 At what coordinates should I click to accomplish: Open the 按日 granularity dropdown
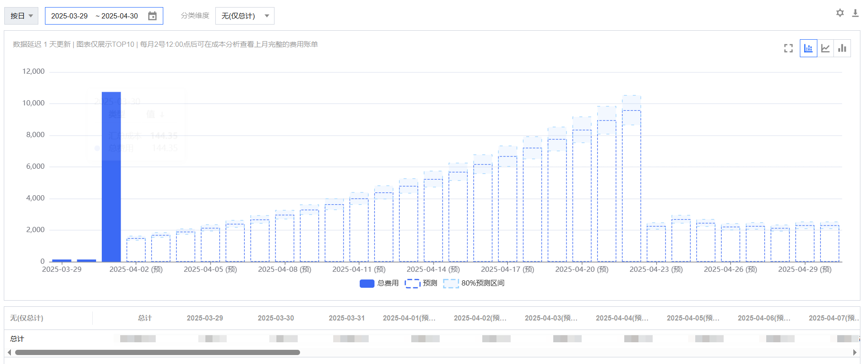pyautogui.click(x=21, y=16)
